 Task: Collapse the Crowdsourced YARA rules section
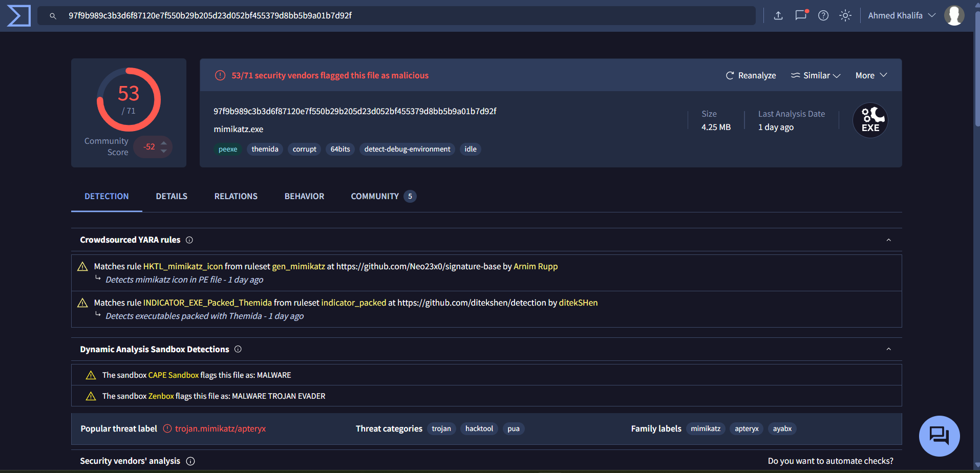point(888,240)
